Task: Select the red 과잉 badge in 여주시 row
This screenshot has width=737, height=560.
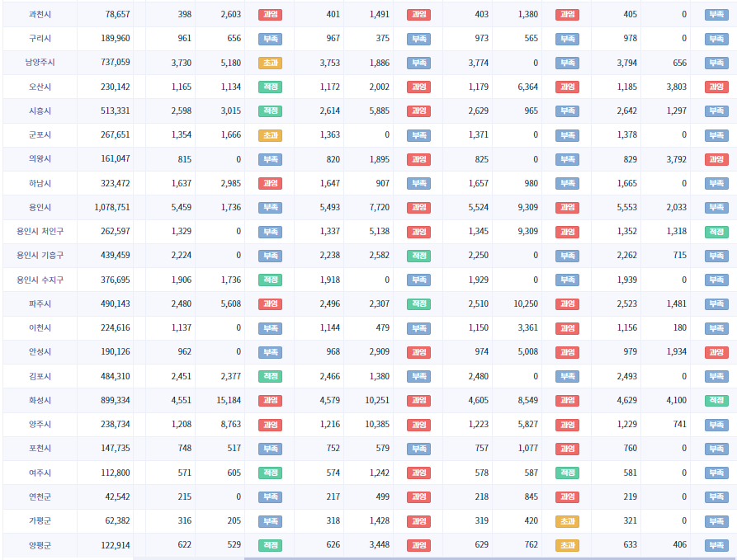Action: pyautogui.click(x=418, y=473)
